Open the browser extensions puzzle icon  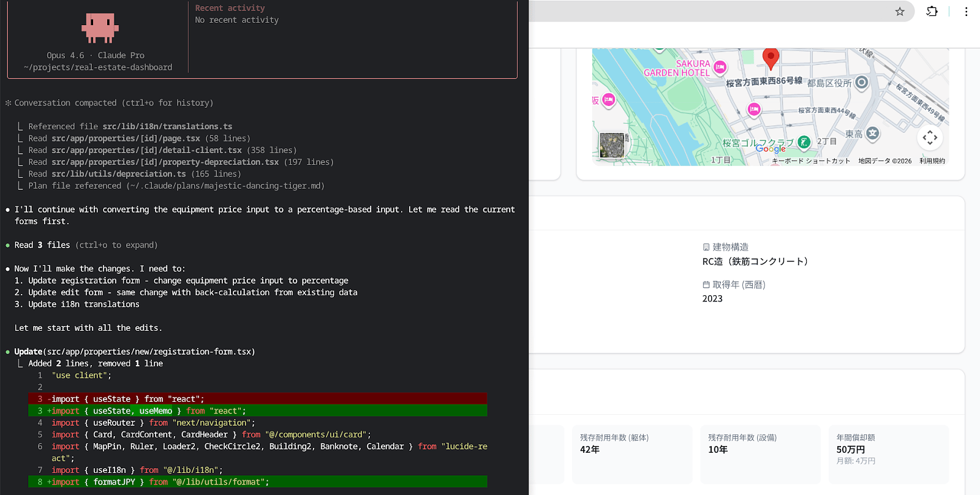[932, 12]
